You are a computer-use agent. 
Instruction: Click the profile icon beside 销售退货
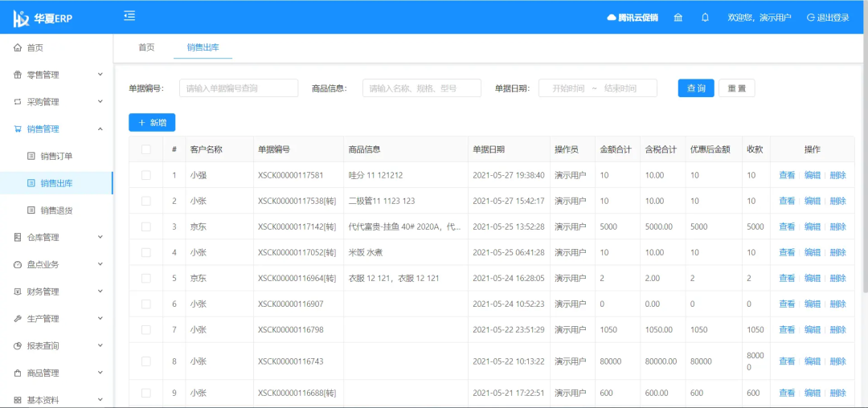click(31, 210)
